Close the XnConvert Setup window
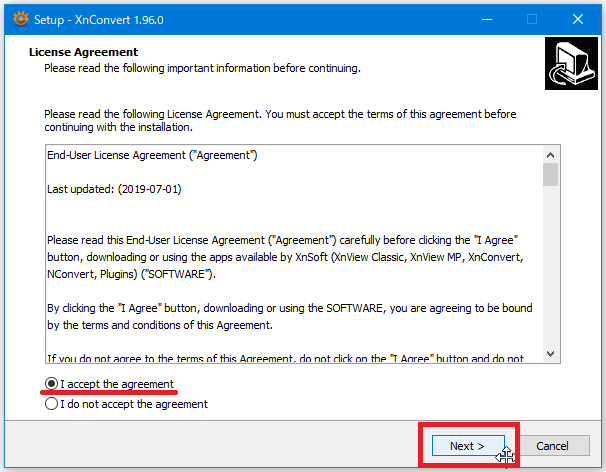The image size is (606, 472). point(578,19)
